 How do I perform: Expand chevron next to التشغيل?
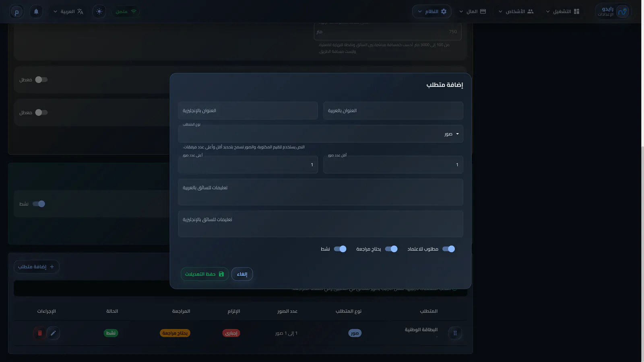548,11
